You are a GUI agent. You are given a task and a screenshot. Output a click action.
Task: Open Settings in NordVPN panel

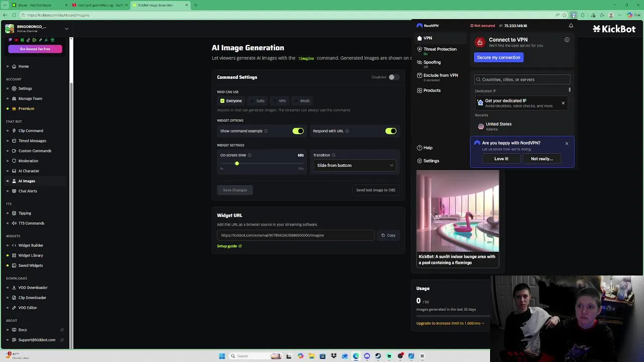coord(431,161)
